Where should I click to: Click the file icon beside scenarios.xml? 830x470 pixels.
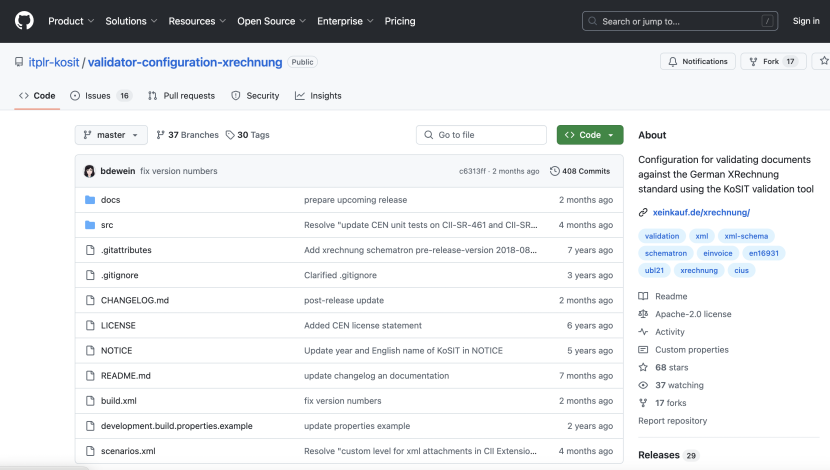pyautogui.click(x=90, y=451)
